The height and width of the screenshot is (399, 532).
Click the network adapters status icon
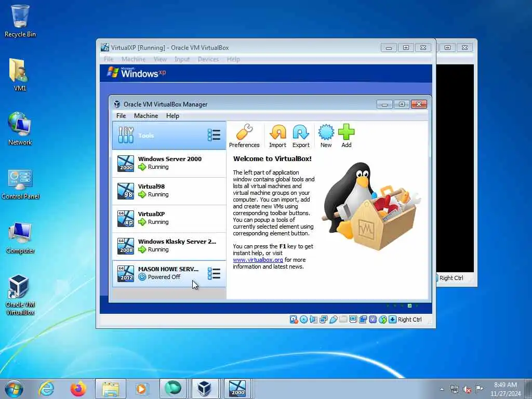pyautogui.click(x=323, y=320)
